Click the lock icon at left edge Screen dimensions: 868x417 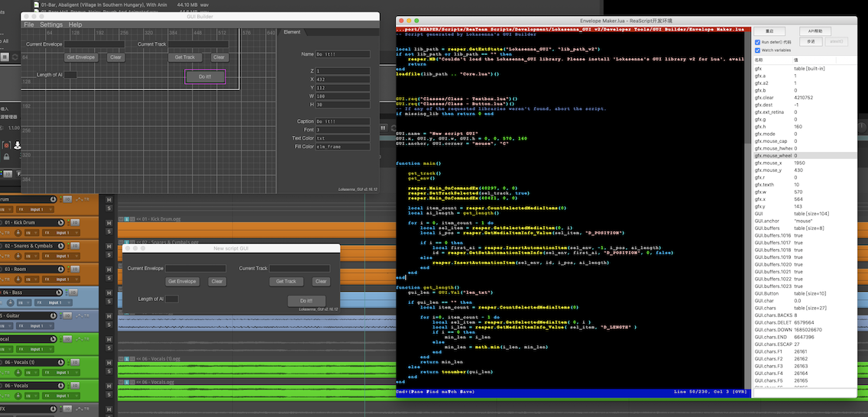click(5, 157)
